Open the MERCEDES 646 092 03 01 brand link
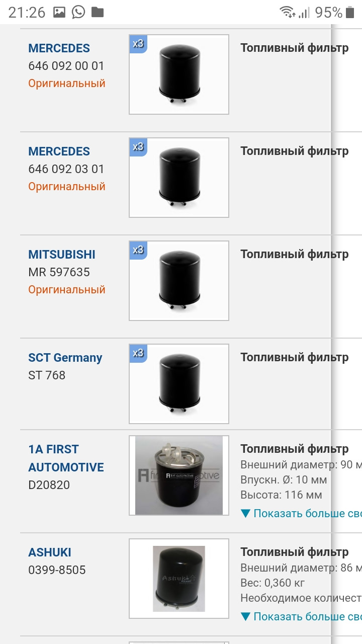 pyautogui.click(x=59, y=151)
